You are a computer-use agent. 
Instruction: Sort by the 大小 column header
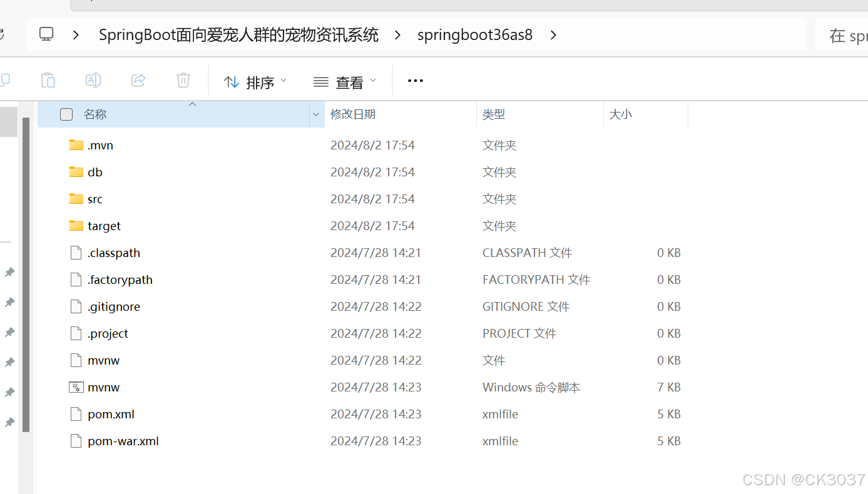620,114
